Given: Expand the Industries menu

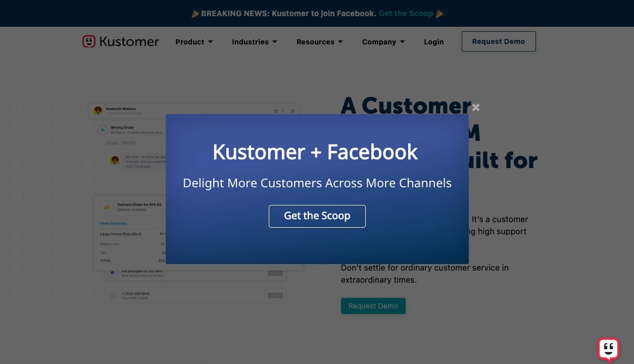Looking at the screenshot, I should 254,42.
